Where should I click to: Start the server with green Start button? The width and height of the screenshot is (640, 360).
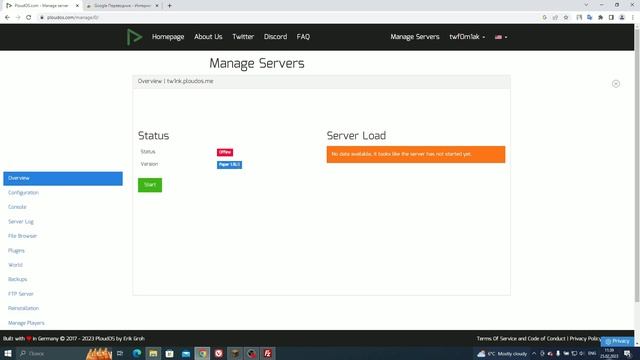[150, 185]
